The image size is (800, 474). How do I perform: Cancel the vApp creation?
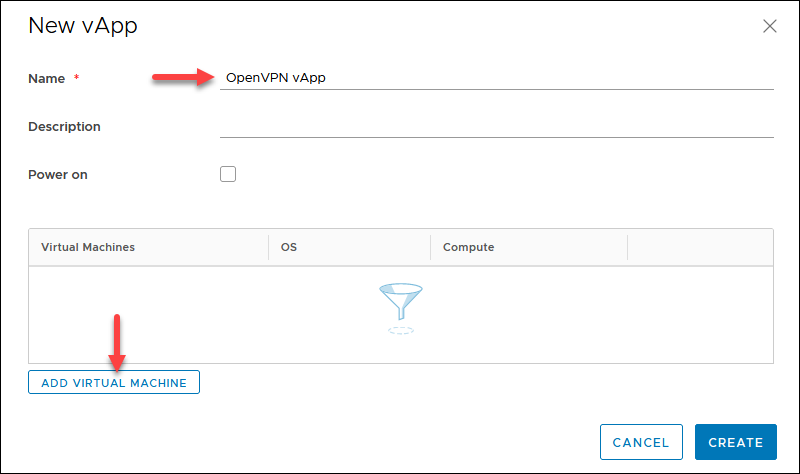tap(641, 442)
